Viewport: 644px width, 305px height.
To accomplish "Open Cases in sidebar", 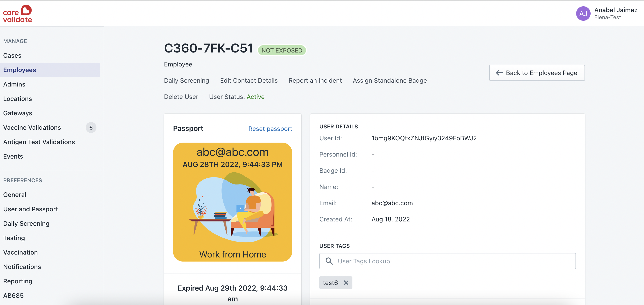I will (x=12, y=55).
